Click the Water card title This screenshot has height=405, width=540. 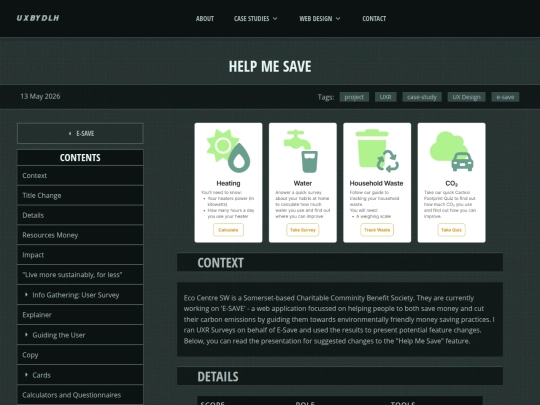click(x=303, y=183)
